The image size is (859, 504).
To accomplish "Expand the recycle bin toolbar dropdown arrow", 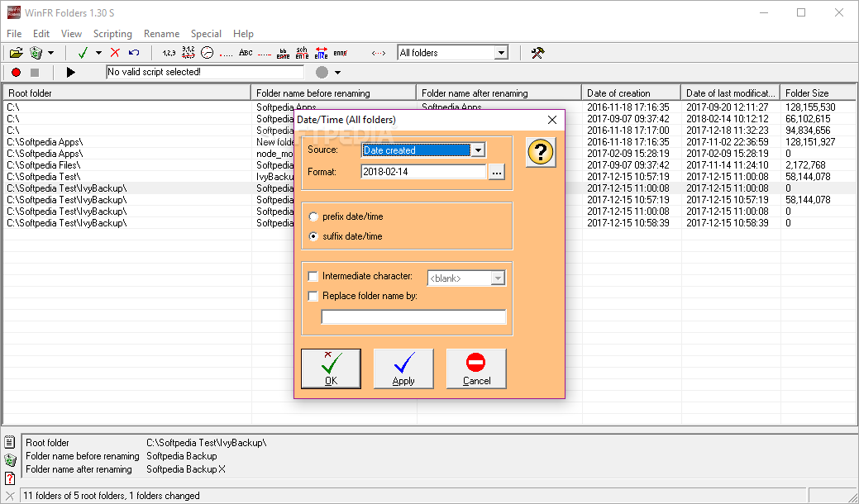I will [50, 53].
